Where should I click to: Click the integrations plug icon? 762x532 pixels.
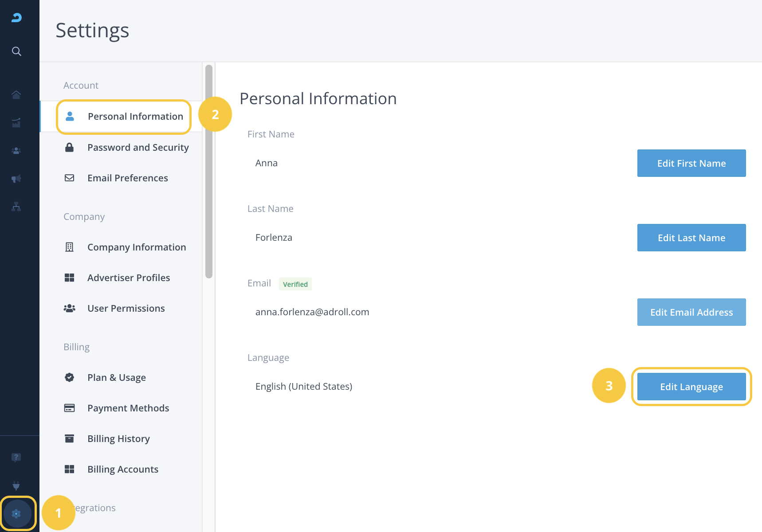[x=16, y=485]
